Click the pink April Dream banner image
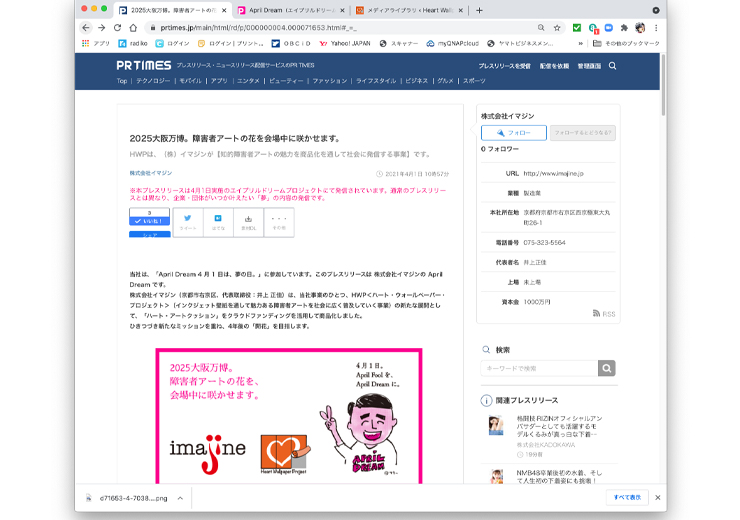This screenshot has height=520, width=740. pos(289,416)
